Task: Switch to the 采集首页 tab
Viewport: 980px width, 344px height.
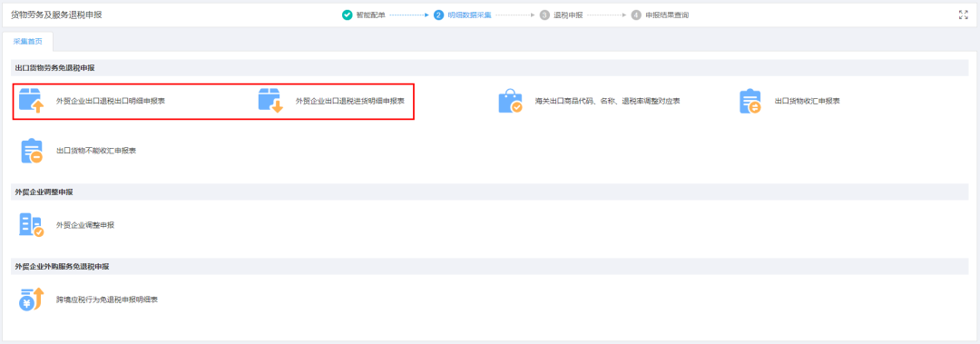Action: click(28, 41)
